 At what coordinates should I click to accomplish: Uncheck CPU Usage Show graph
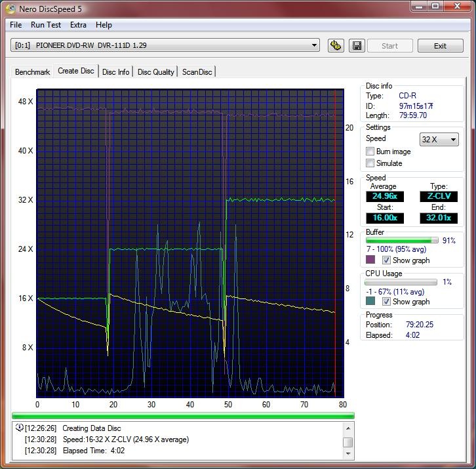coord(387,302)
